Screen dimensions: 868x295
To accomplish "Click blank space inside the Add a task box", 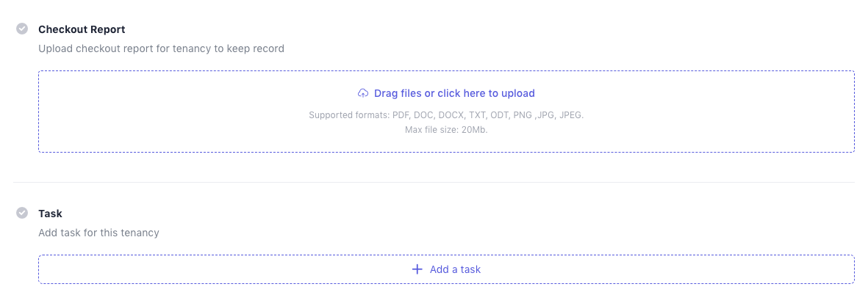I will (220, 269).
